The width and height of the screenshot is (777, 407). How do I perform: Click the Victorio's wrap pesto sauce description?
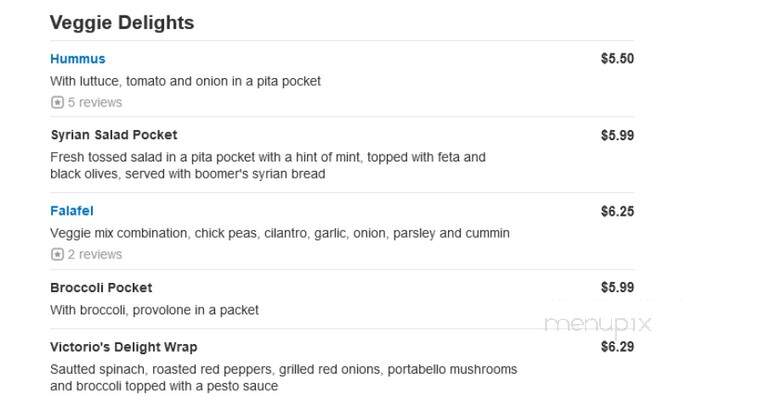coord(283,378)
